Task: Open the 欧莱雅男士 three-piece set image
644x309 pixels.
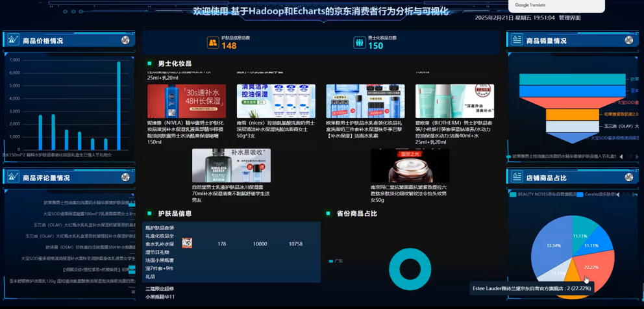Action: tap(365, 101)
